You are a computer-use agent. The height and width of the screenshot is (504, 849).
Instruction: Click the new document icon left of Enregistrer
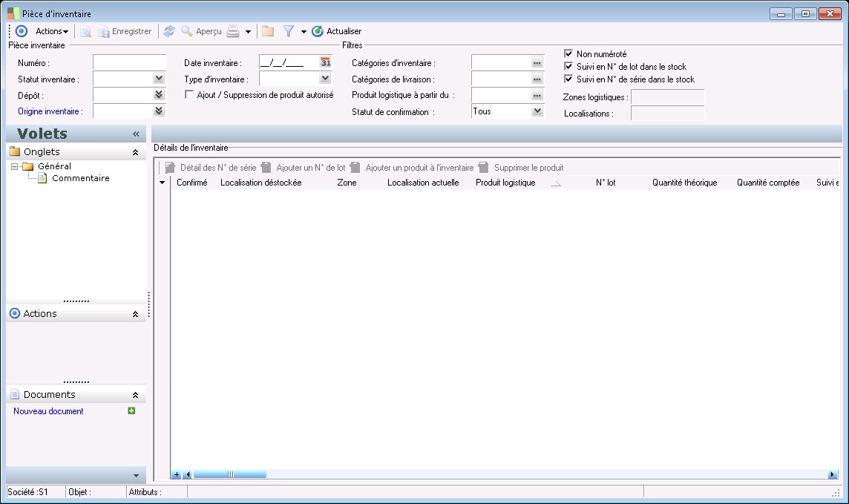click(x=85, y=31)
